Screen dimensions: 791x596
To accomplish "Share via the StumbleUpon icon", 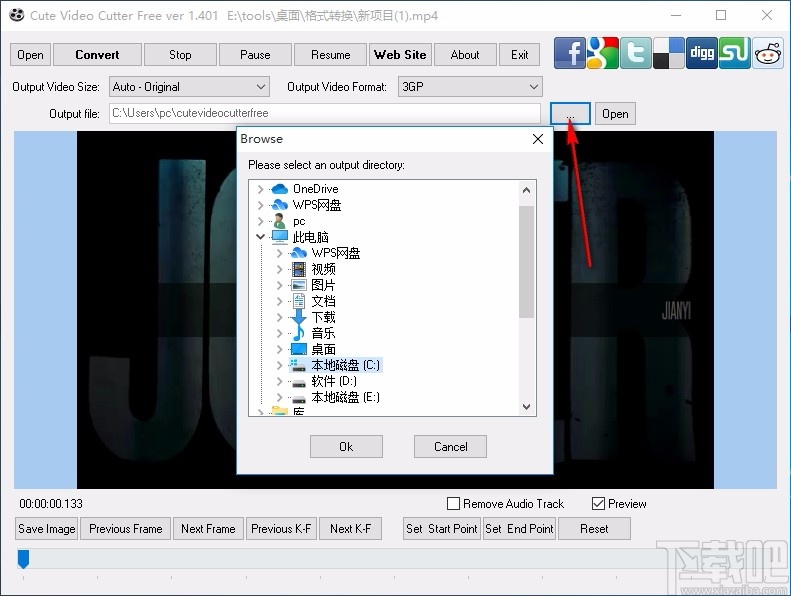I will pos(734,53).
